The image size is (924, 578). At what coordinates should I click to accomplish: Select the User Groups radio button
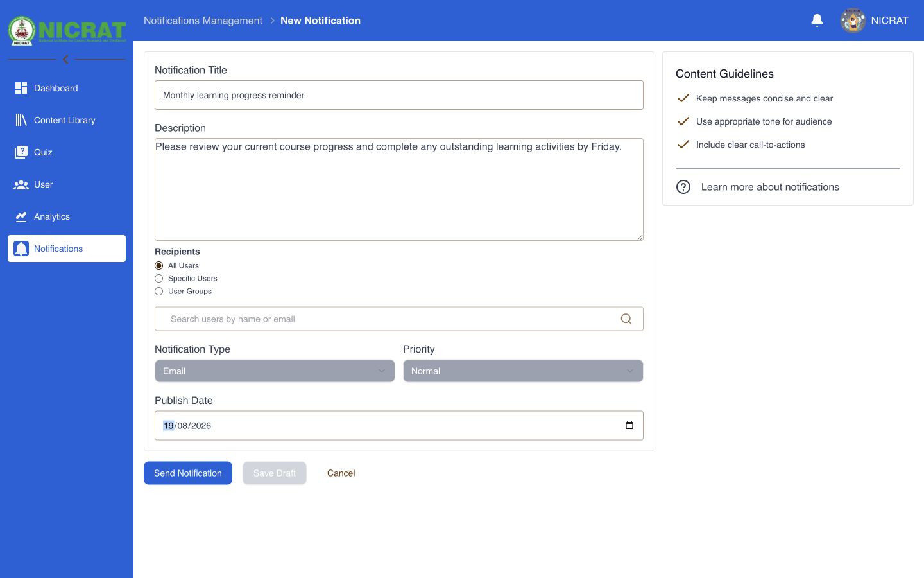point(159,292)
